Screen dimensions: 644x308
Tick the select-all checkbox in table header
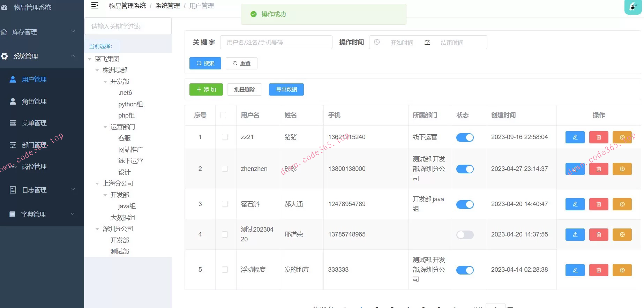point(223,115)
